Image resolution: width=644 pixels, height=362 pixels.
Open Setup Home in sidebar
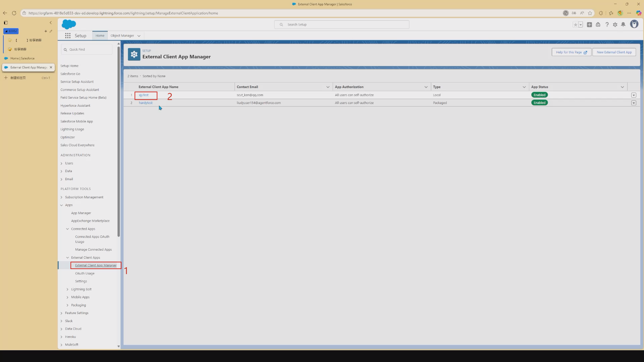click(69, 66)
